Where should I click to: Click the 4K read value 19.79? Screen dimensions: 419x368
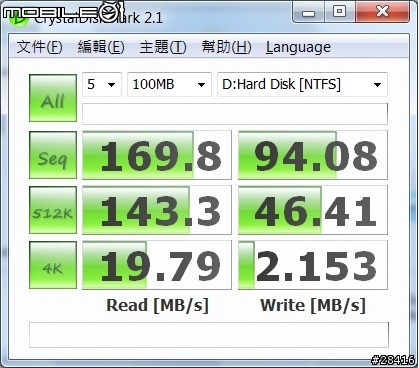tap(157, 265)
